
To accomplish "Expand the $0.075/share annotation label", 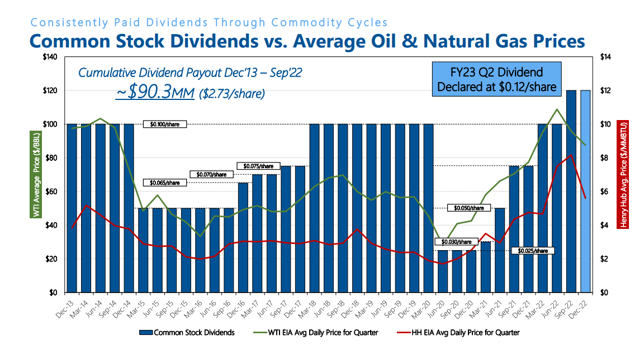I will click(259, 165).
